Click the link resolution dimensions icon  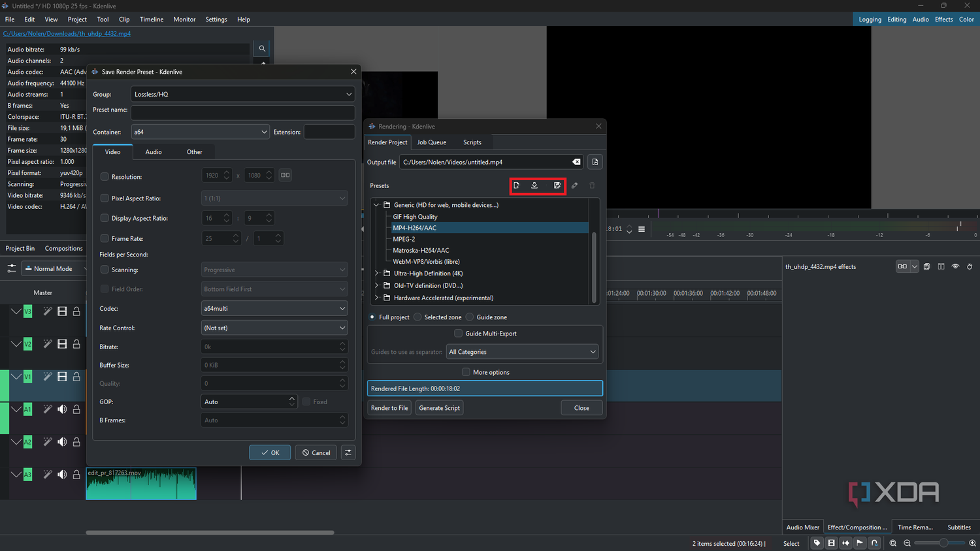point(286,175)
